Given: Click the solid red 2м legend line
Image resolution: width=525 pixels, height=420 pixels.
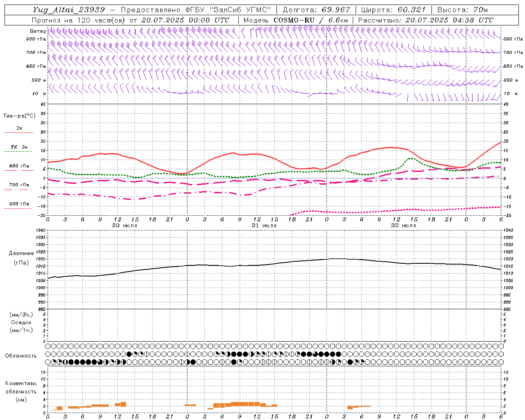Looking at the screenshot, I should (19, 132).
